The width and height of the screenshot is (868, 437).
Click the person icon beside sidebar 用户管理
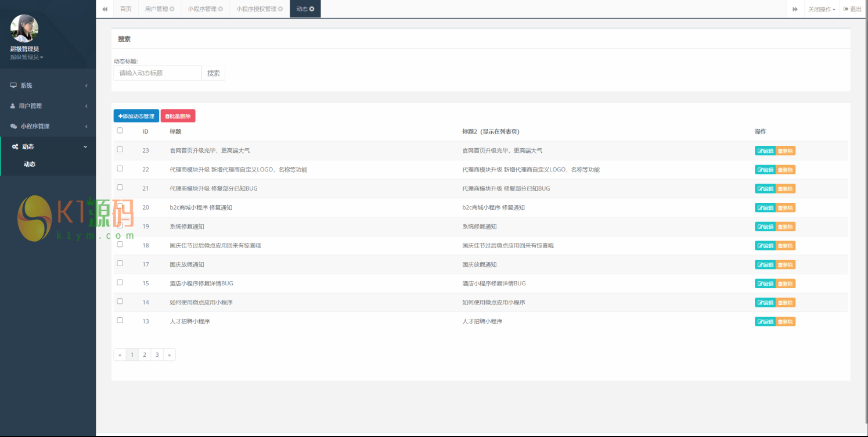pyautogui.click(x=13, y=106)
